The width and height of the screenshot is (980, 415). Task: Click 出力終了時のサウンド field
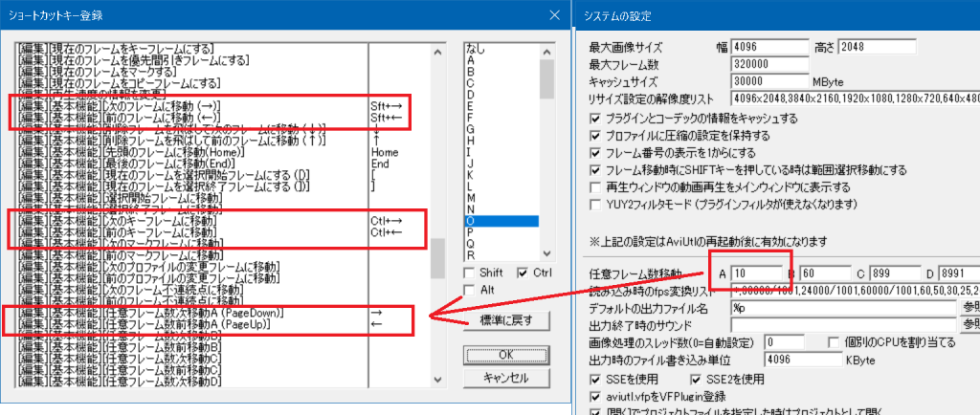pyautogui.click(x=844, y=325)
